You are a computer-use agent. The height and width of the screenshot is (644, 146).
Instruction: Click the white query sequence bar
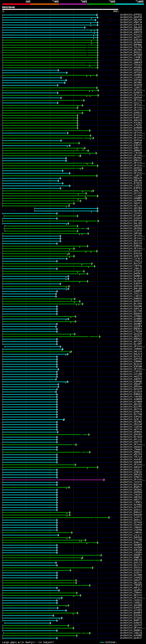tap(60, 10)
